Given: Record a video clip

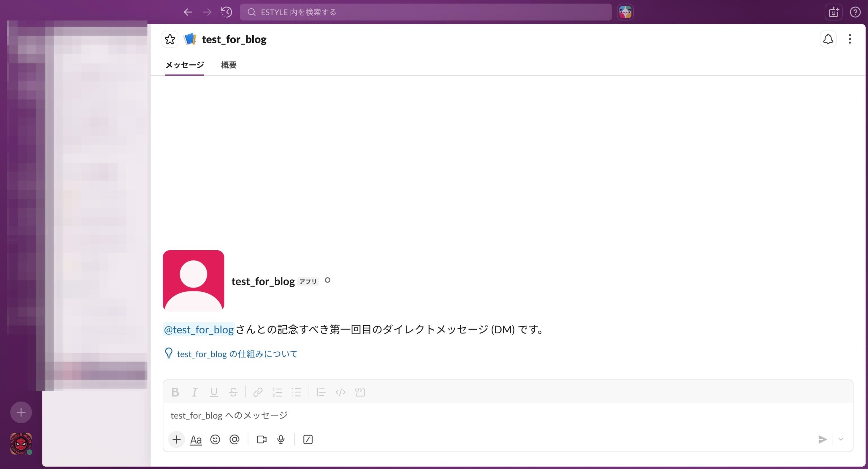Looking at the screenshot, I should tap(261, 439).
